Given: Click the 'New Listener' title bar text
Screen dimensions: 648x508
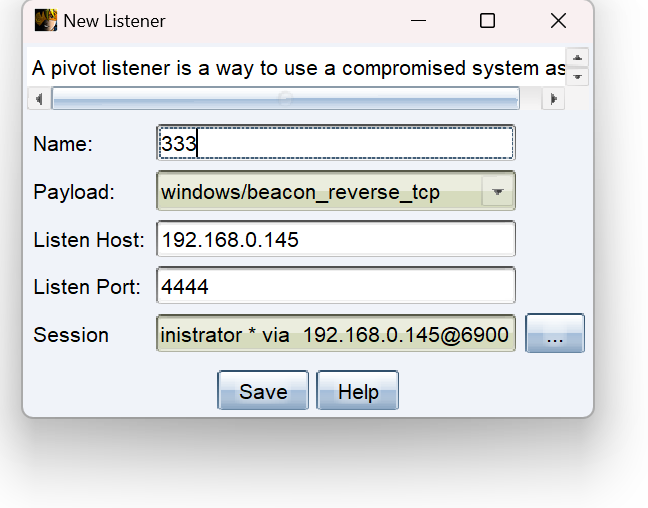Looking at the screenshot, I should (x=115, y=21).
